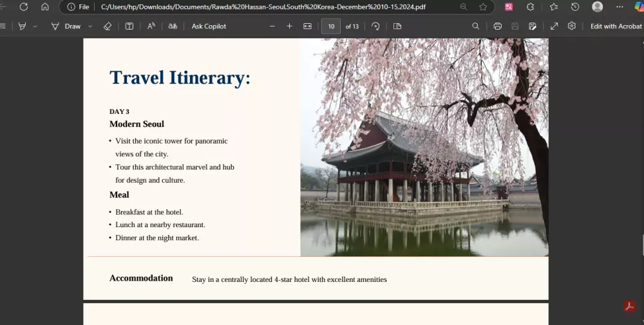Click the 'Modern Seoul' subheading
The image size is (644, 325).
coord(137,124)
